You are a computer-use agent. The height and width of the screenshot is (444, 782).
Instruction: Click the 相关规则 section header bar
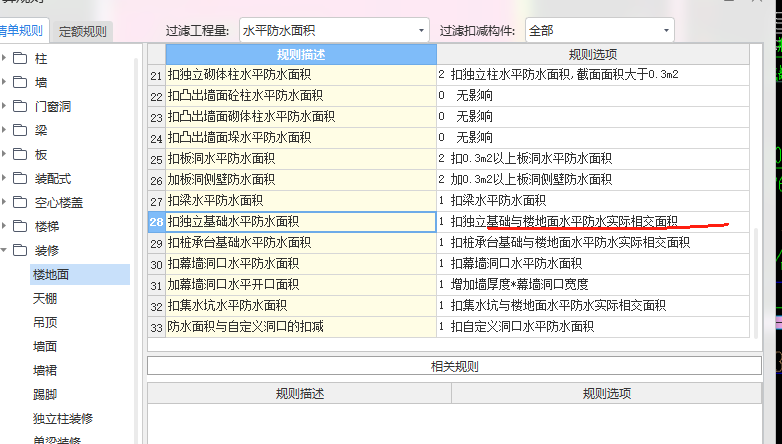point(454,366)
